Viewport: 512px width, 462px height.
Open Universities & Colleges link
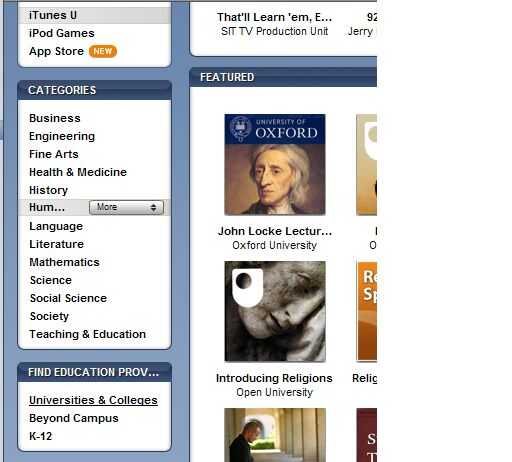pos(93,400)
